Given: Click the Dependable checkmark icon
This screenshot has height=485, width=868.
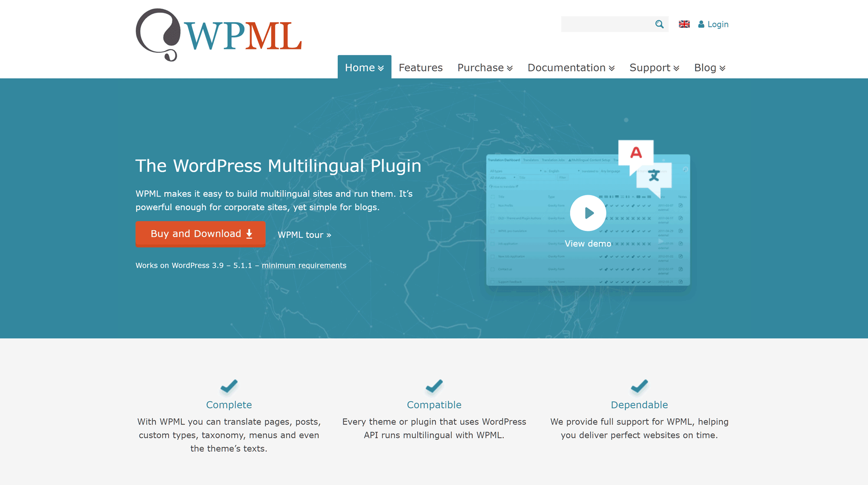Looking at the screenshot, I should 638,386.
